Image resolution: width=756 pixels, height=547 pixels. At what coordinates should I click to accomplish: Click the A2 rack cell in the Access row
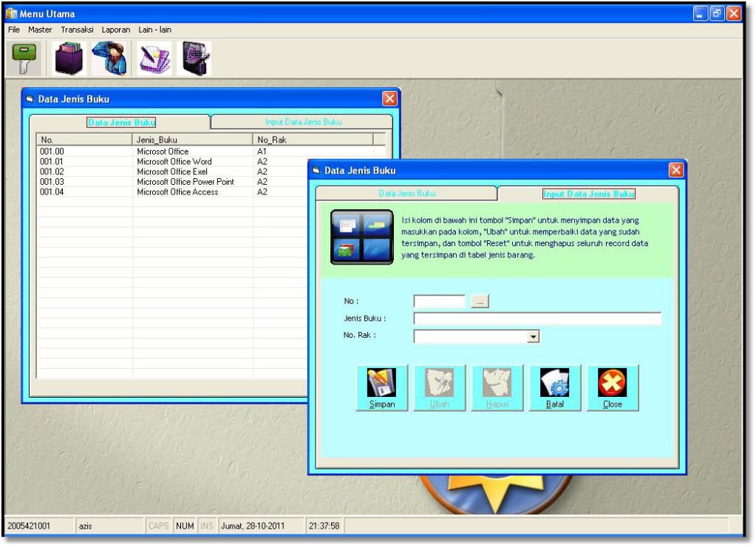(x=262, y=192)
